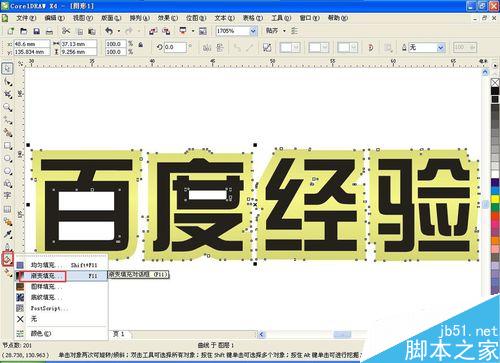Viewport: 500px width, 363px height.
Task: Expand the Application Launcher dropdown arrow
Action: click(x=193, y=31)
